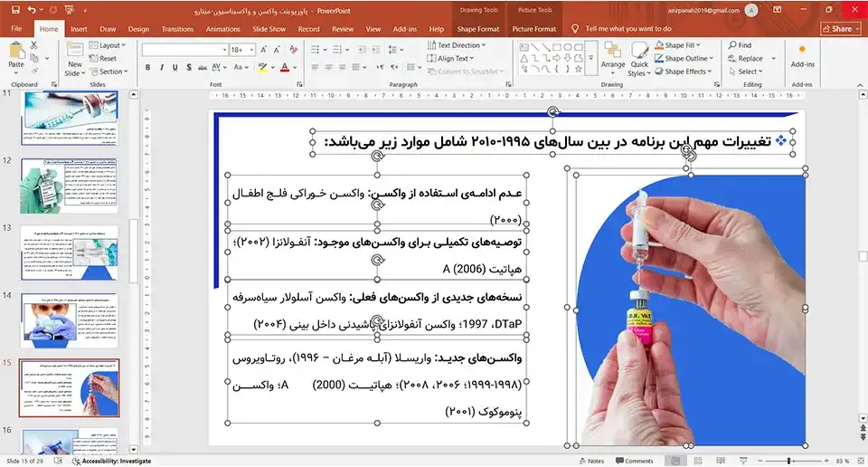Switch to Slide Sorter view icon

(x=698, y=461)
